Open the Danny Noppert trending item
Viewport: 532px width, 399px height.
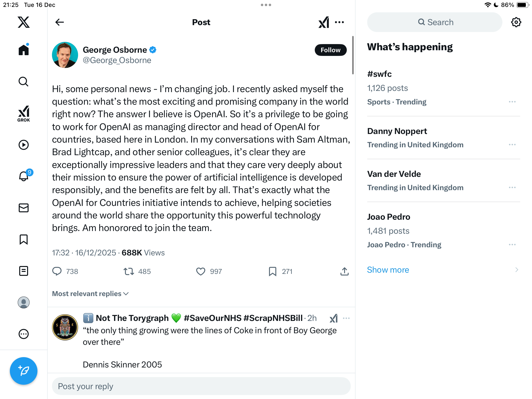pyautogui.click(x=397, y=131)
